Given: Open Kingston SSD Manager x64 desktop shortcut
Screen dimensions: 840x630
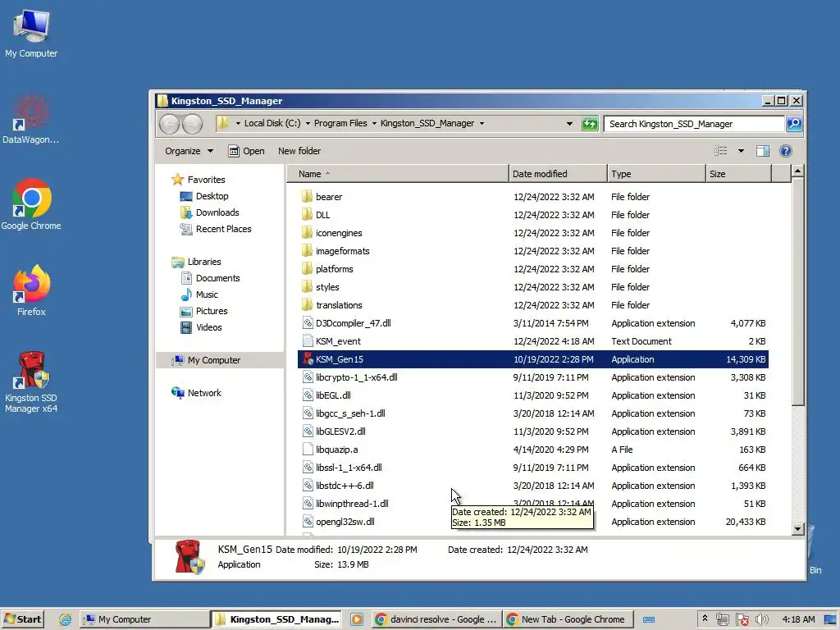Looking at the screenshot, I should 31,382.
